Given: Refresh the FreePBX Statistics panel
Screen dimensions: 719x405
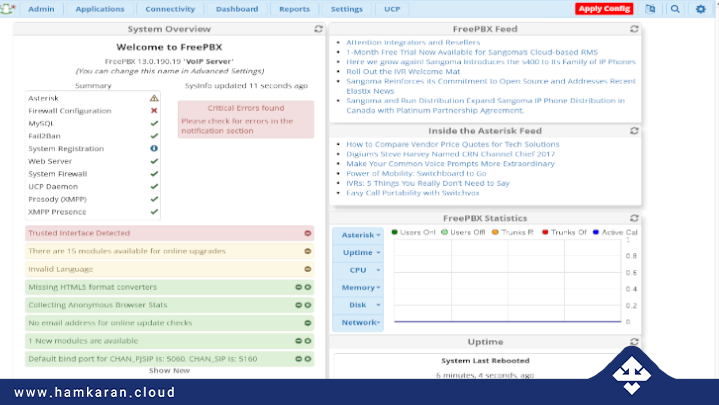Looking at the screenshot, I should (634, 218).
